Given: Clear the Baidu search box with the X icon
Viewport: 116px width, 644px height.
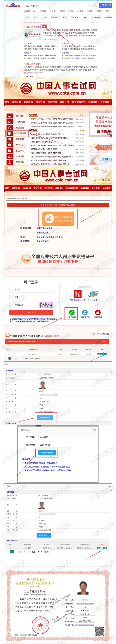Looking at the screenshot, I should 90,5.
